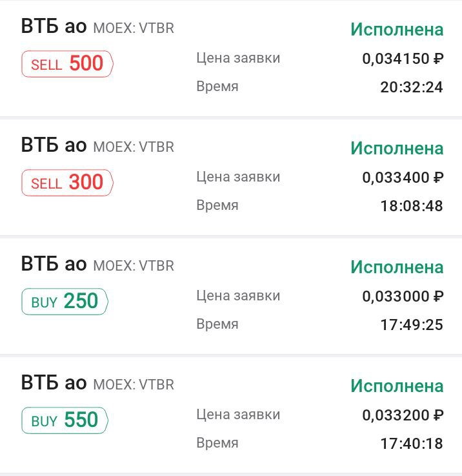Select the price 0,034150 ₽

pos(403,59)
